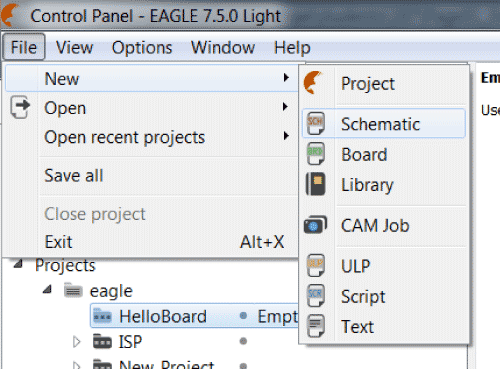Choose Save all from File menu

pyautogui.click(x=74, y=176)
